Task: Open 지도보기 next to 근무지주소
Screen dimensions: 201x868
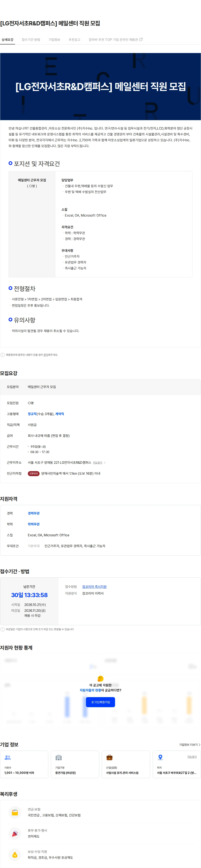Action: coord(97,463)
